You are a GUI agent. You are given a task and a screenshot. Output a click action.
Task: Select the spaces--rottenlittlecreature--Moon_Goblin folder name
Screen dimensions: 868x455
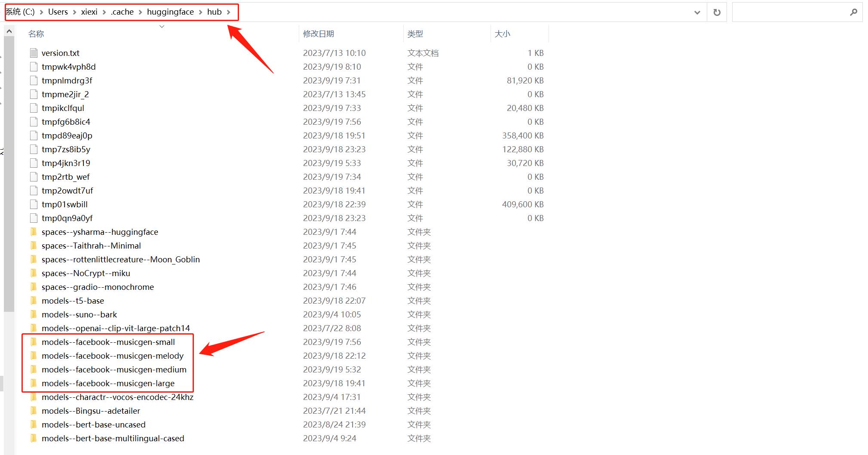point(121,259)
